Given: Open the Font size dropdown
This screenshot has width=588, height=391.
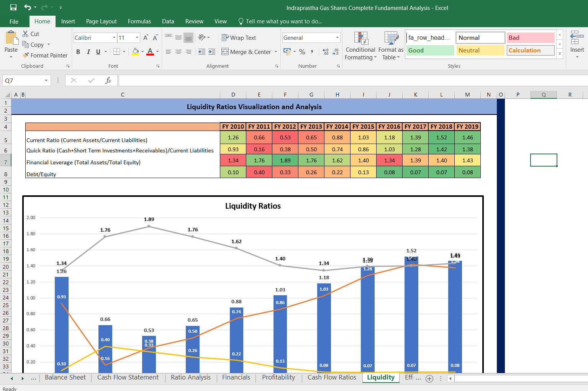Looking at the screenshot, I should pyautogui.click(x=137, y=38).
